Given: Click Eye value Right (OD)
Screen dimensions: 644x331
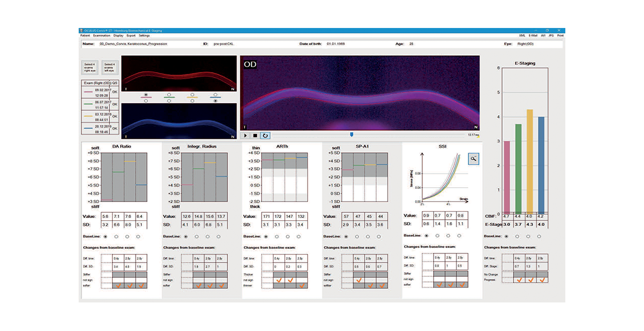Looking at the screenshot, I should coord(525,43).
